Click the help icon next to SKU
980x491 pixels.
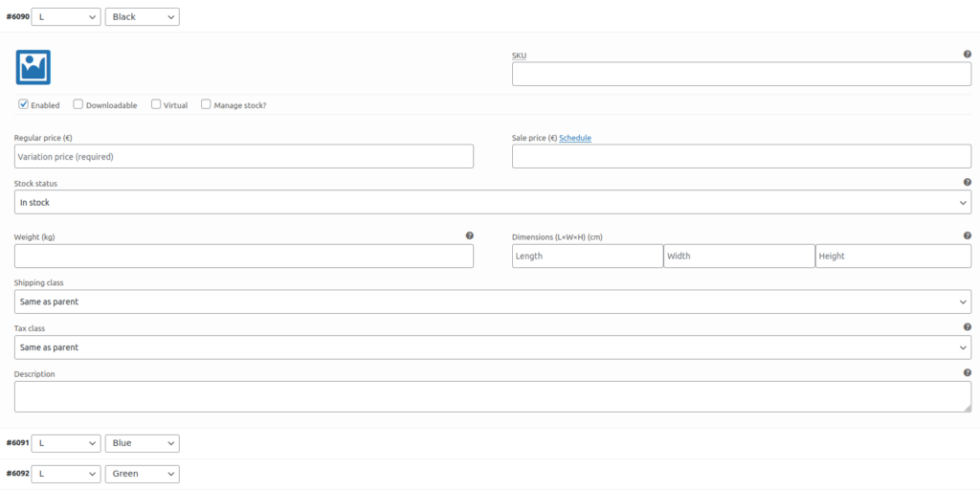pyautogui.click(x=968, y=55)
